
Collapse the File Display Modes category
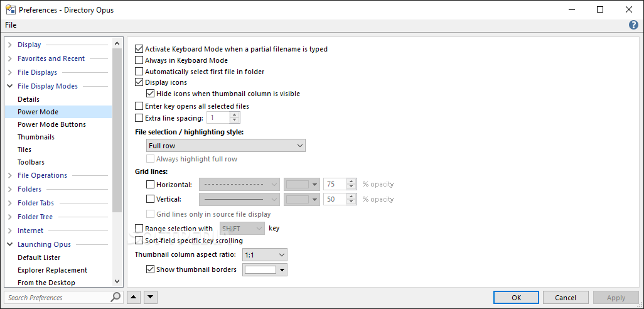pyautogui.click(x=10, y=86)
